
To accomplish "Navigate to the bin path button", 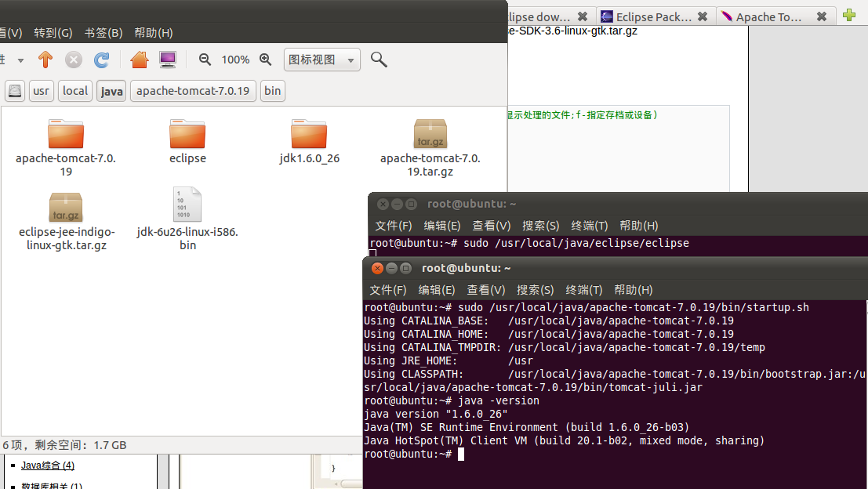I will [272, 91].
